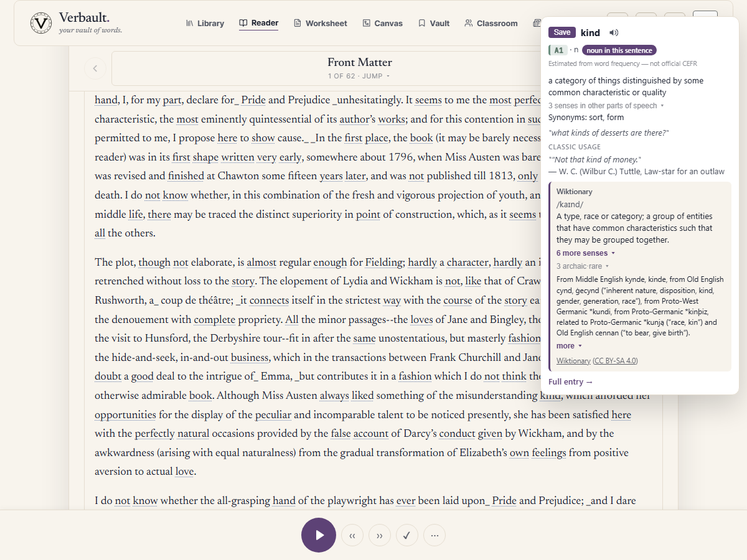Open the 'Full entry →' link
The width and height of the screenshot is (747, 560).
point(571,381)
